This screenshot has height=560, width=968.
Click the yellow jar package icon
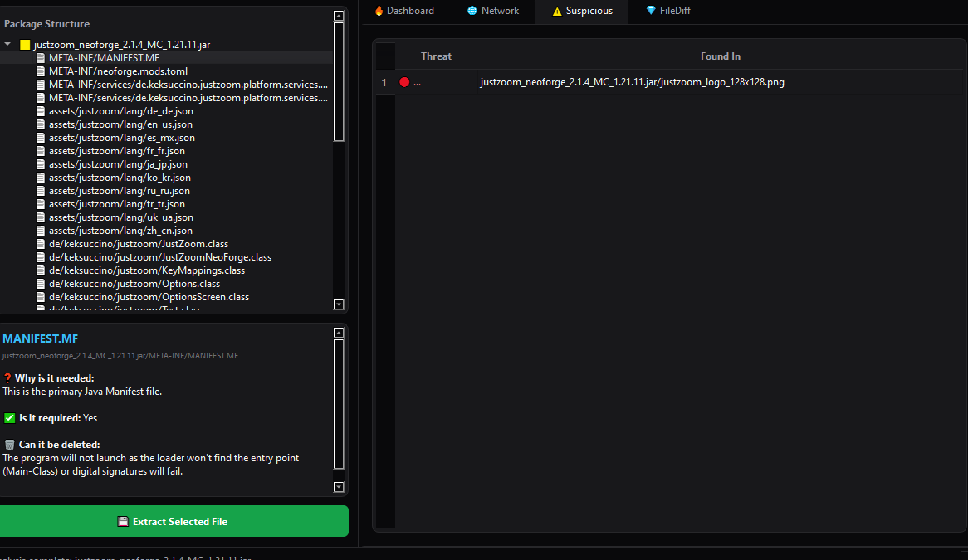(x=25, y=45)
